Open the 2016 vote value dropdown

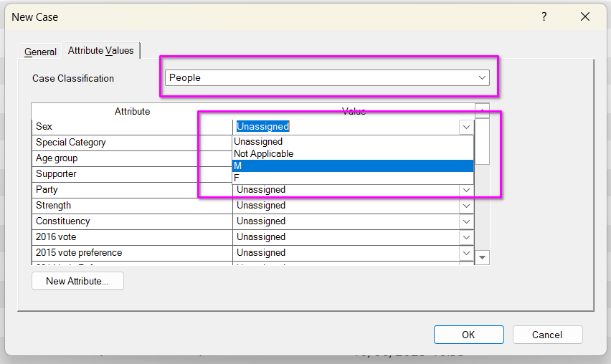[466, 237]
